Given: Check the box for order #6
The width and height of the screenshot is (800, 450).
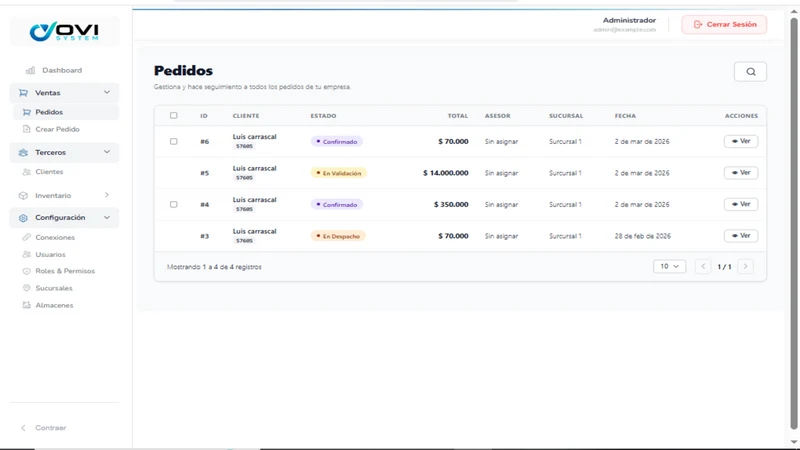Looking at the screenshot, I should [x=173, y=141].
